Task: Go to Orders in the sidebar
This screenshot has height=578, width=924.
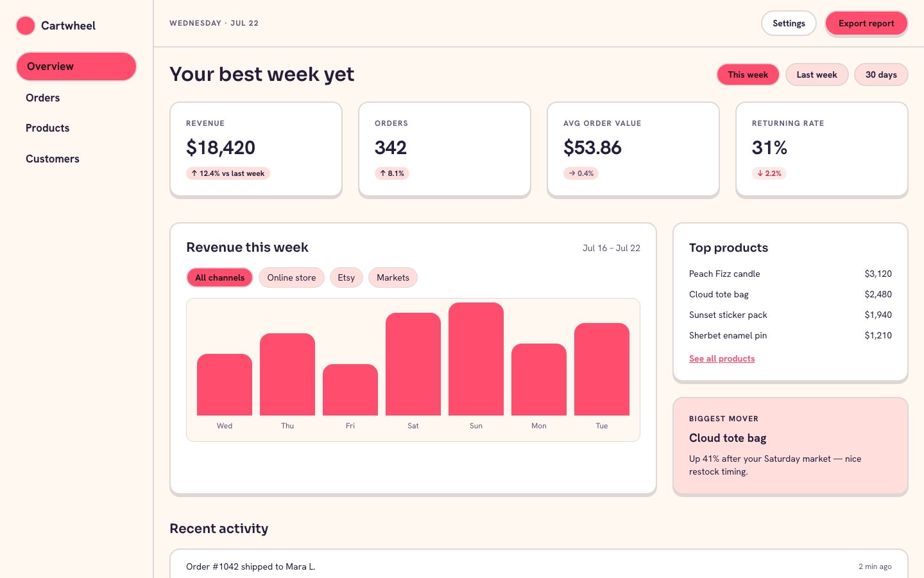Action: [43, 98]
